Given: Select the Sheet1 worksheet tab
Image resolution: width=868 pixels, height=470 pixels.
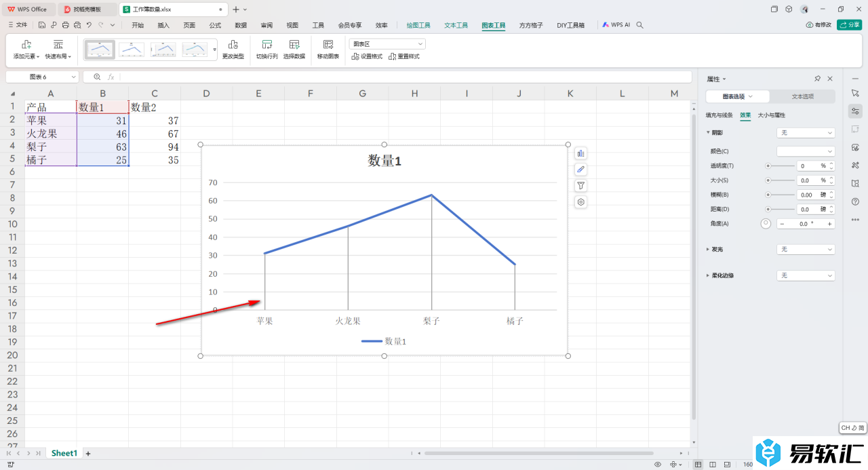Looking at the screenshot, I should coord(64,453).
